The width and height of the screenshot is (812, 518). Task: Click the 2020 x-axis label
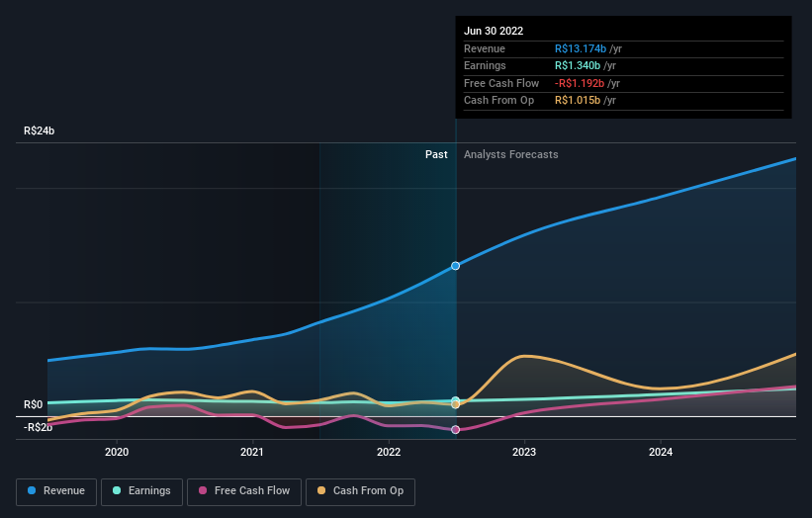click(x=117, y=452)
